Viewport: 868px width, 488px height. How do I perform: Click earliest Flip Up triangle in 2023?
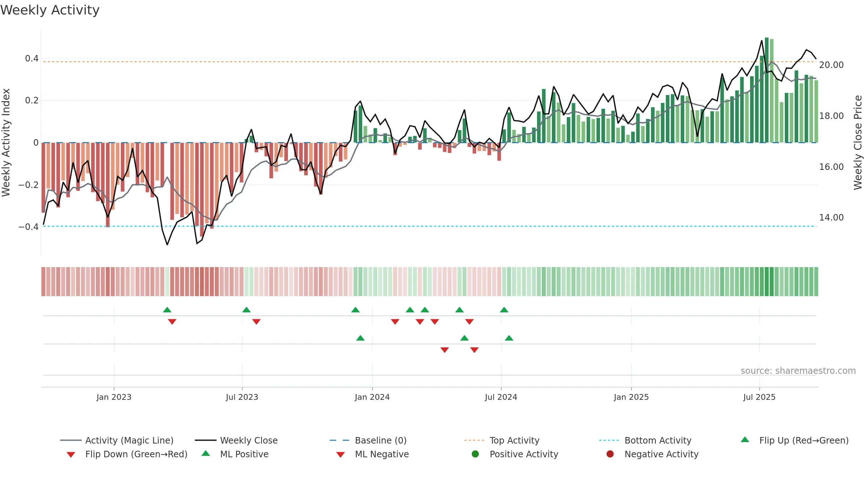[167, 310]
